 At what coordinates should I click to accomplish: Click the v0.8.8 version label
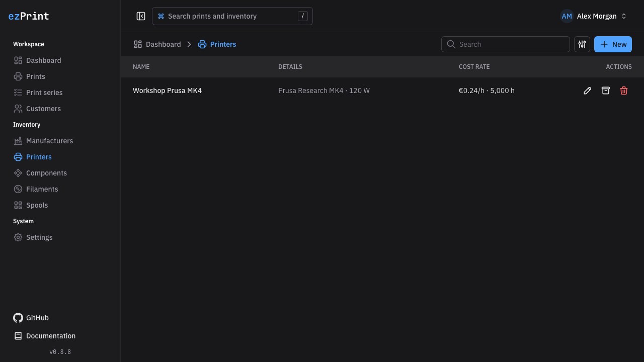click(60, 352)
